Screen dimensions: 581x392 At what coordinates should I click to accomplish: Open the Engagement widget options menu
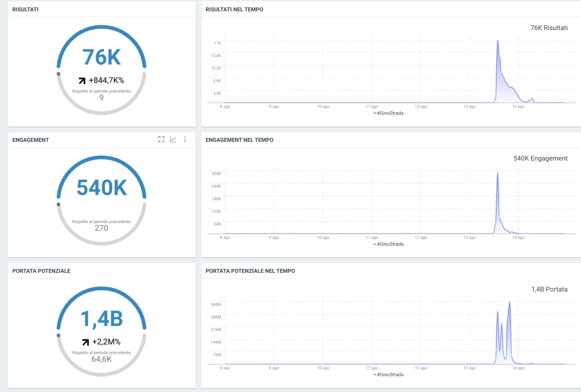[x=185, y=139]
